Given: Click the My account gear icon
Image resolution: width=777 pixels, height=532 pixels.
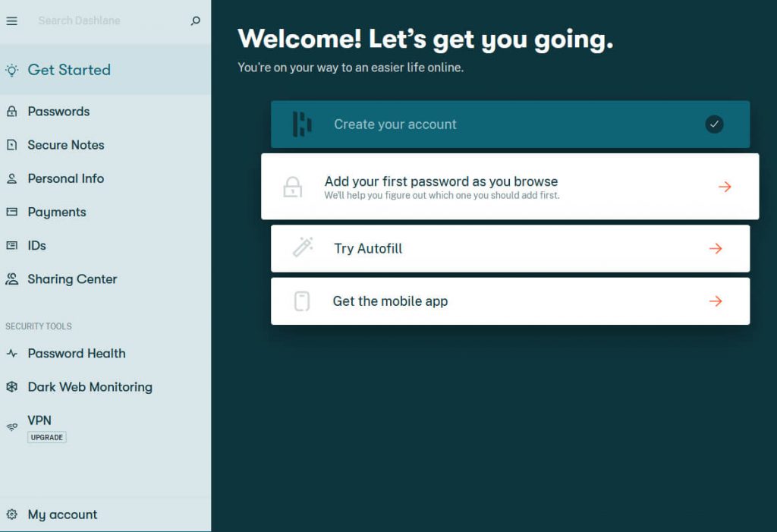Looking at the screenshot, I should 12,514.
